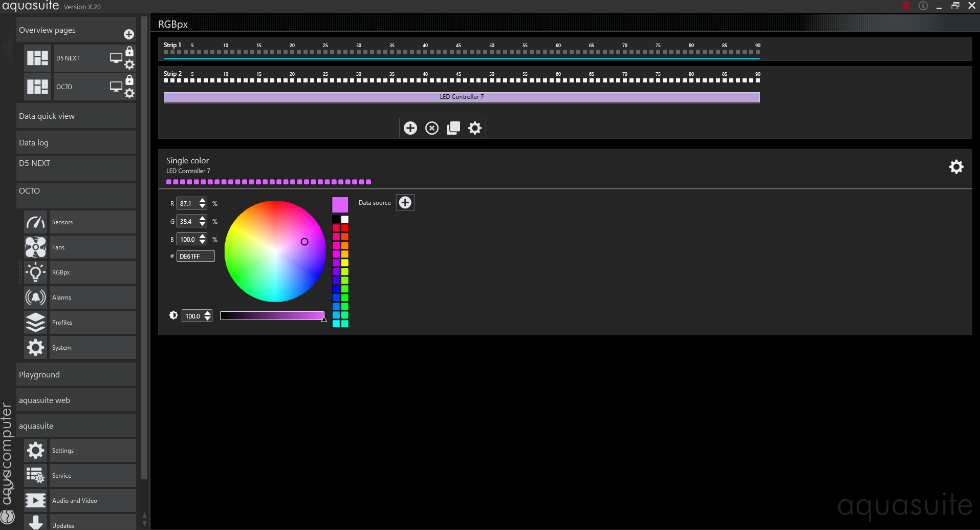The width and height of the screenshot is (980, 530).
Task: Toggle the lock on OCTO overview page
Action: pyautogui.click(x=129, y=80)
